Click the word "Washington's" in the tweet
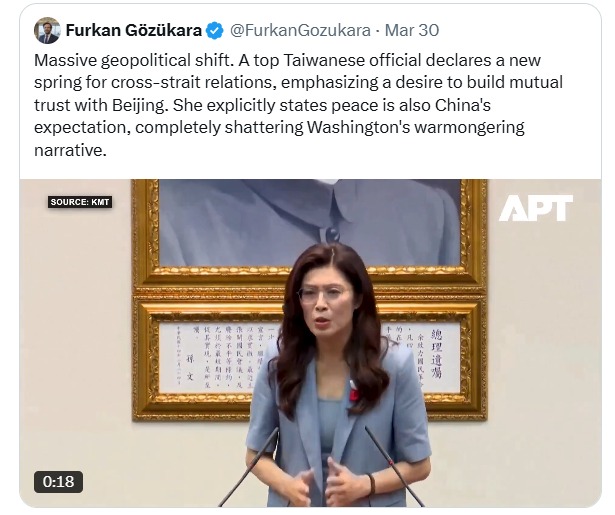Viewport: 615px width, 515px height. pyautogui.click(x=358, y=128)
